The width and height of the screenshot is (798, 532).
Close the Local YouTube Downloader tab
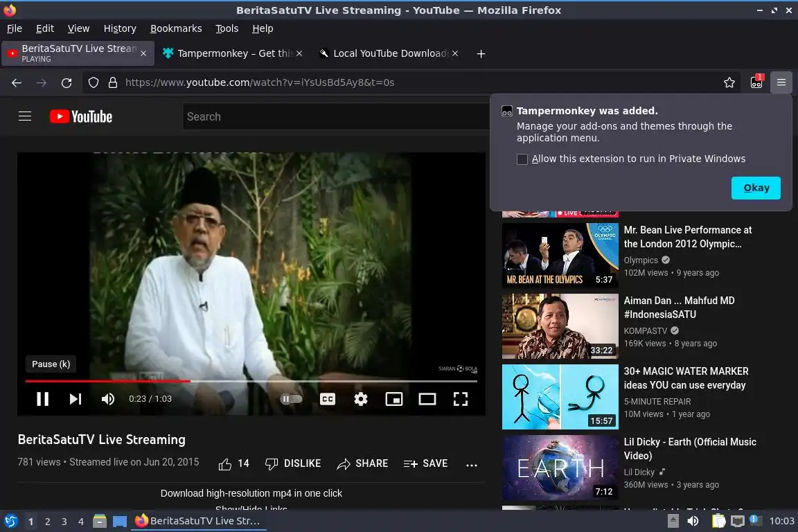(455, 53)
